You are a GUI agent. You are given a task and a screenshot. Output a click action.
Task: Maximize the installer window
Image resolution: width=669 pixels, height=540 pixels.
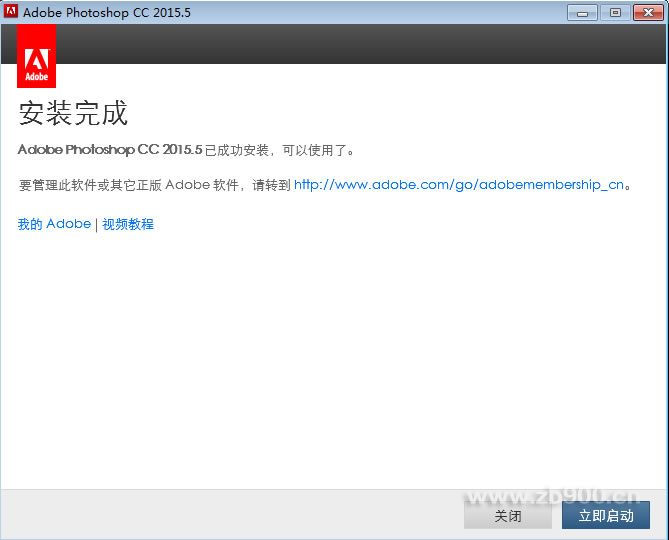click(x=615, y=13)
